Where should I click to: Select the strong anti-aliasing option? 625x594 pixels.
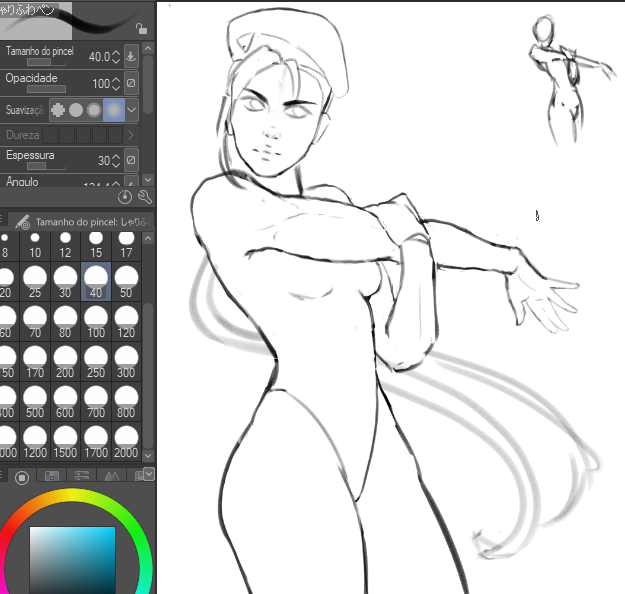click(114, 110)
